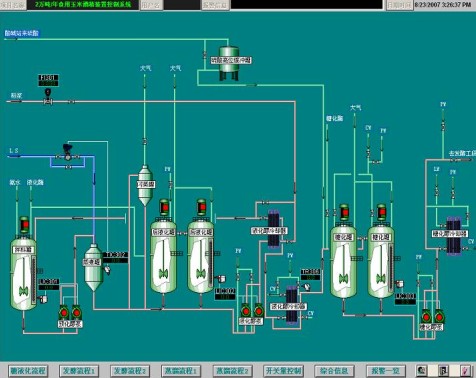476x378 pixels.
Task: Select the green buffer tank with support legs
Action: (x=229, y=62)
